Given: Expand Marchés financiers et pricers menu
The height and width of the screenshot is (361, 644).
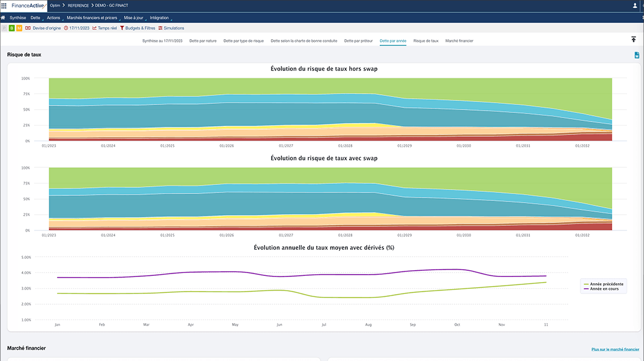Looking at the screenshot, I should tap(91, 18).
